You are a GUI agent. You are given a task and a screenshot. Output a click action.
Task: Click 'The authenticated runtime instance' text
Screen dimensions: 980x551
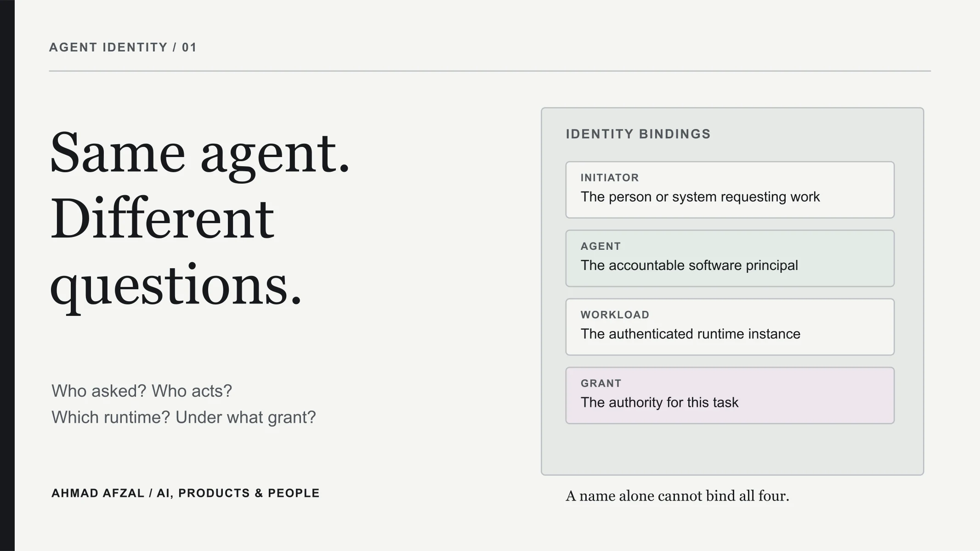690,334
